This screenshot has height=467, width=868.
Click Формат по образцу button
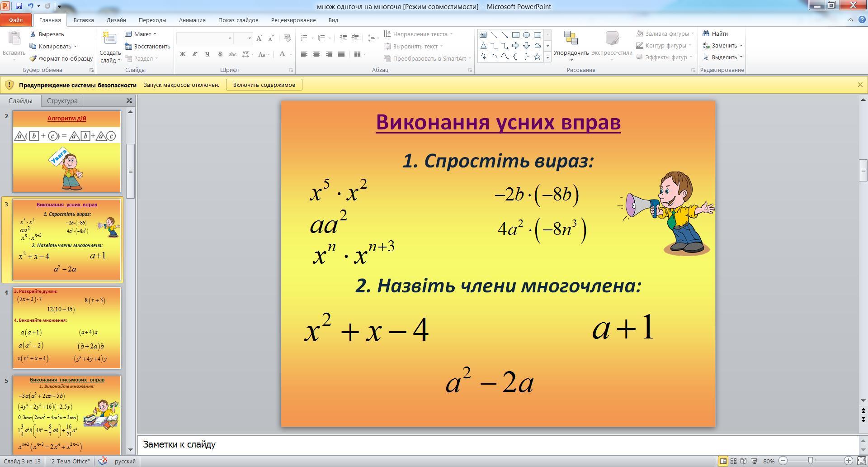[x=61, y=58]
